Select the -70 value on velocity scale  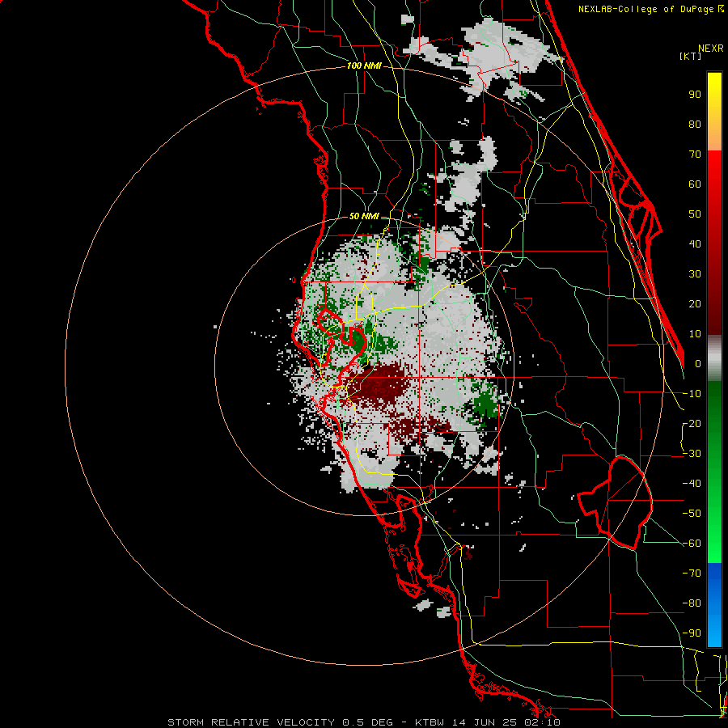coord(692,574)
